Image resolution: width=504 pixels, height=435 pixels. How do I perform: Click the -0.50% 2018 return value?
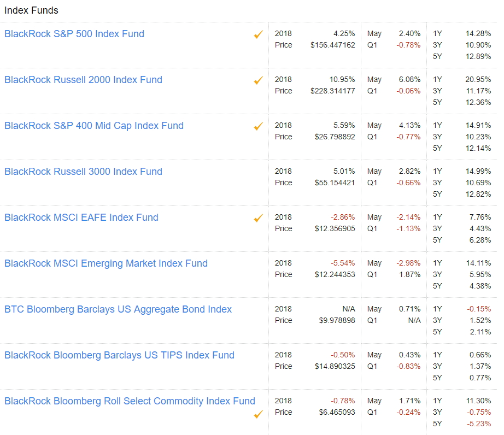point(343,355)
